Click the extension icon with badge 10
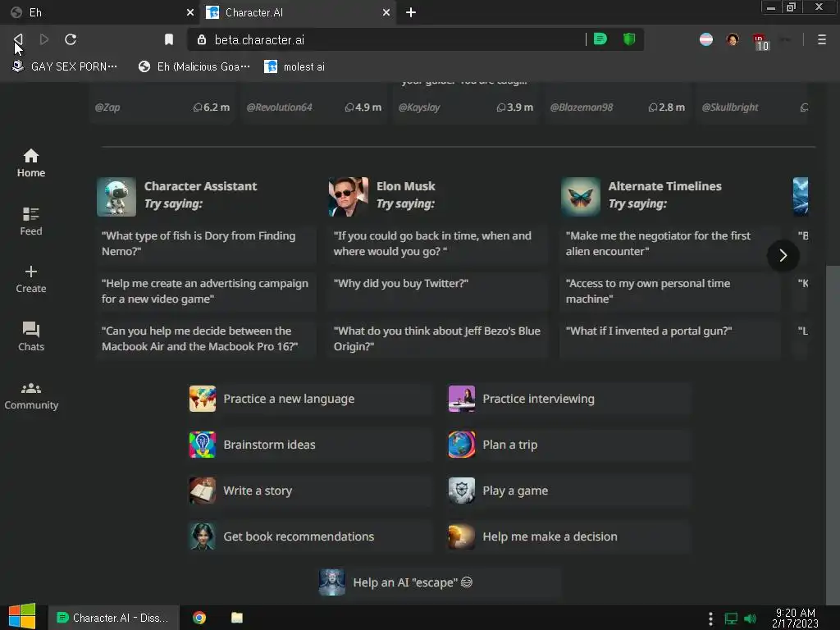 (x=760, y=41)
